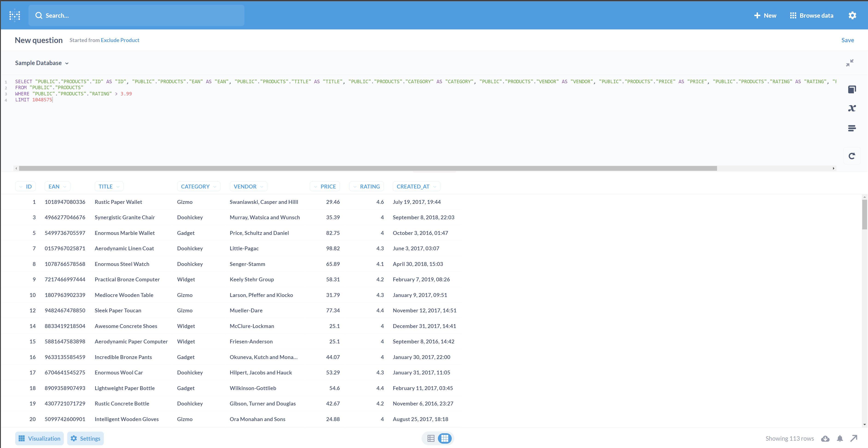Collapse the SQL editor with the contract icon
This screenshot has width=868, height=448.
click(x=849, y=63)
